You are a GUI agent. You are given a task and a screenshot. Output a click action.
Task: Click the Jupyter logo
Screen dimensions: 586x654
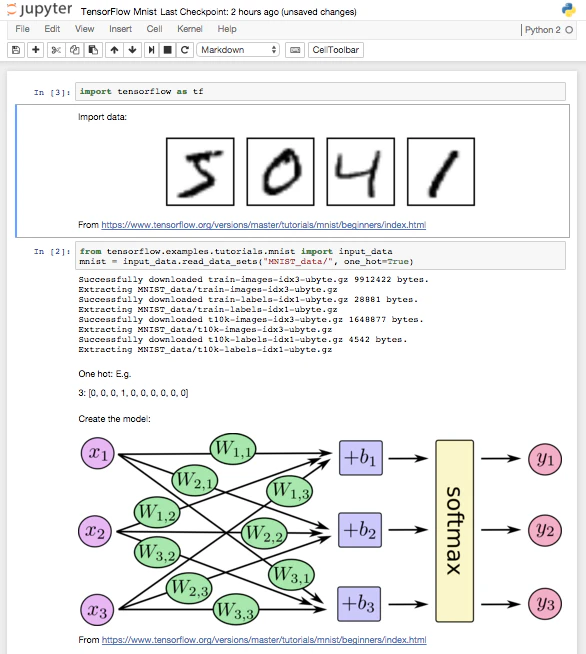[40, 9]
